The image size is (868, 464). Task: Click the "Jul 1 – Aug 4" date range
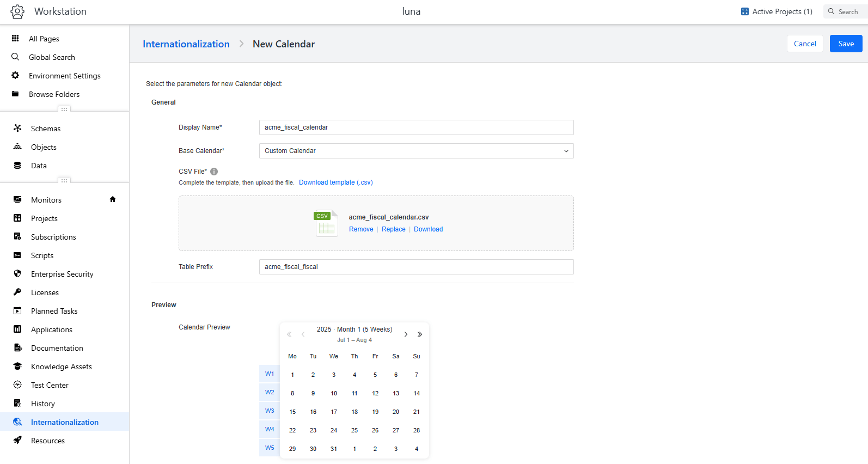point(354,340)
